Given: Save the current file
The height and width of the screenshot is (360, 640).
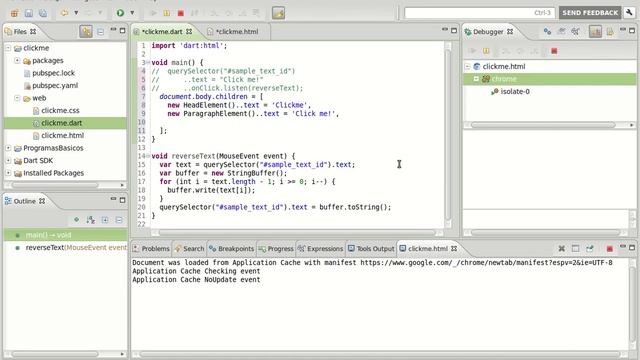Looking at the screenshot, I should 29,13.
